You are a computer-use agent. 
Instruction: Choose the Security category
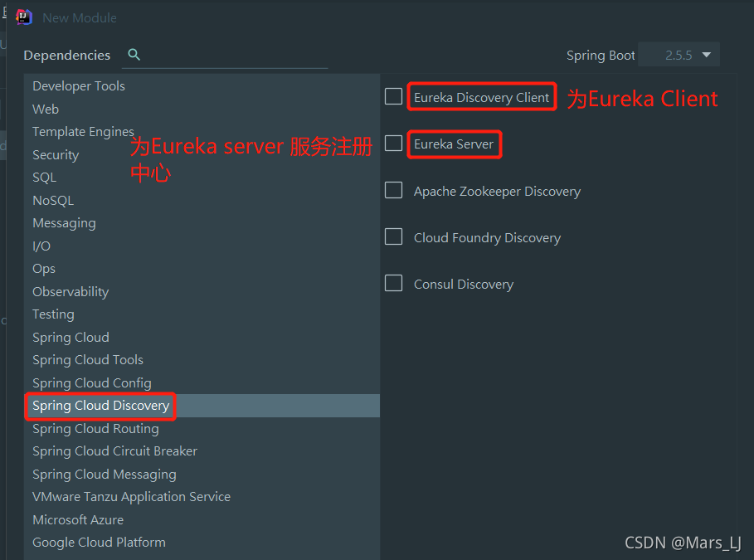pos(202,155)
